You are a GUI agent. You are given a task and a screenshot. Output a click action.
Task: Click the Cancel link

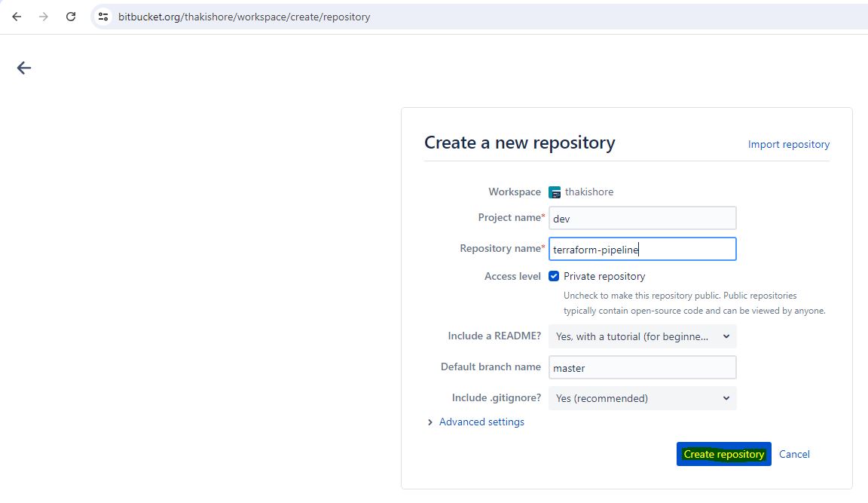[x=794, y=454]
